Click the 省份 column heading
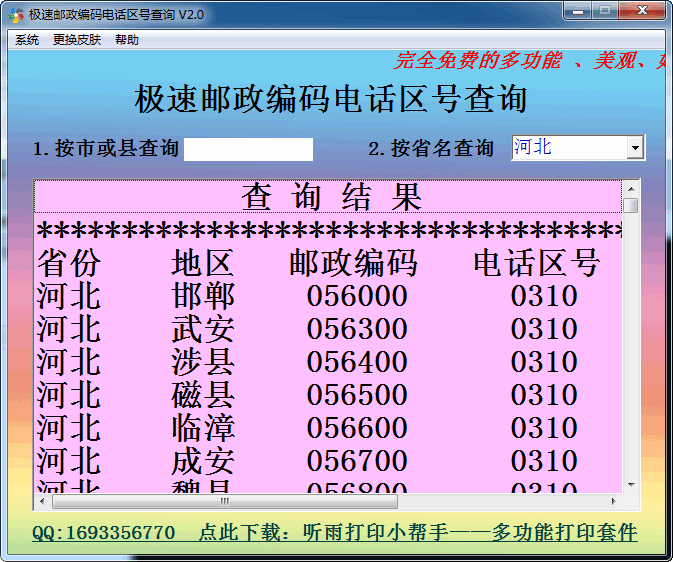This screenshot has width=673, height=562. click(69, 263)
